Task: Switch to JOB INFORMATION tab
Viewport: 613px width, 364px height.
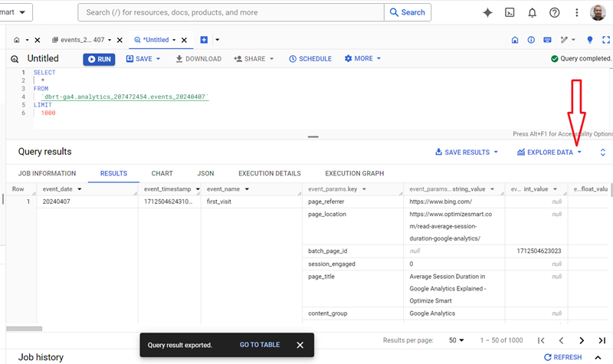Action: tap(47, 173)
